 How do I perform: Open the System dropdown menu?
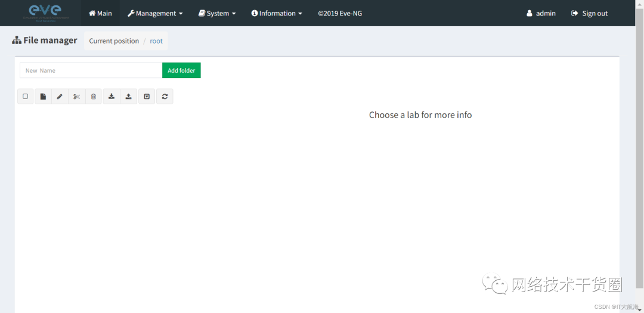(x=217, y=13)
